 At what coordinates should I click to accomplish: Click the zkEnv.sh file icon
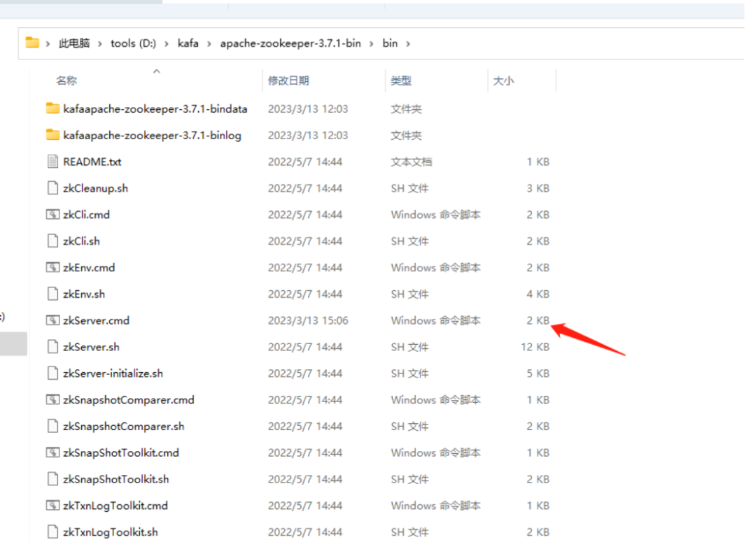pyautogui.click(x=52, y=294)
